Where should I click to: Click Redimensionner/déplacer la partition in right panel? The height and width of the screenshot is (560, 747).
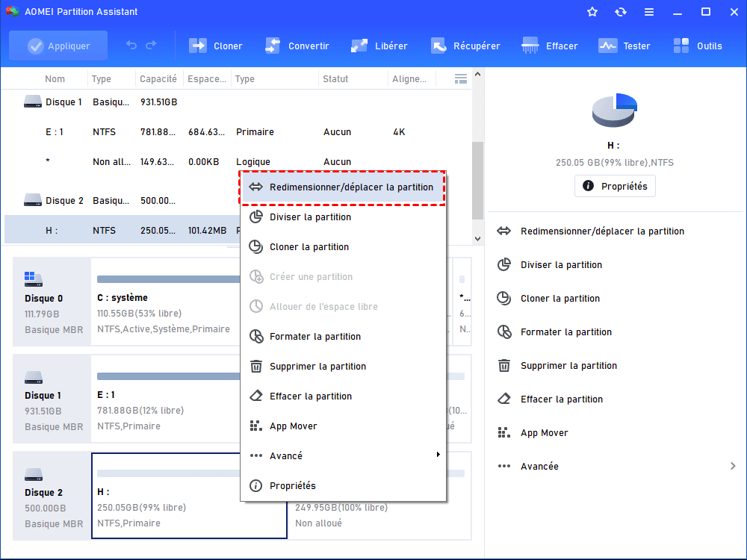tap(602, 231)
